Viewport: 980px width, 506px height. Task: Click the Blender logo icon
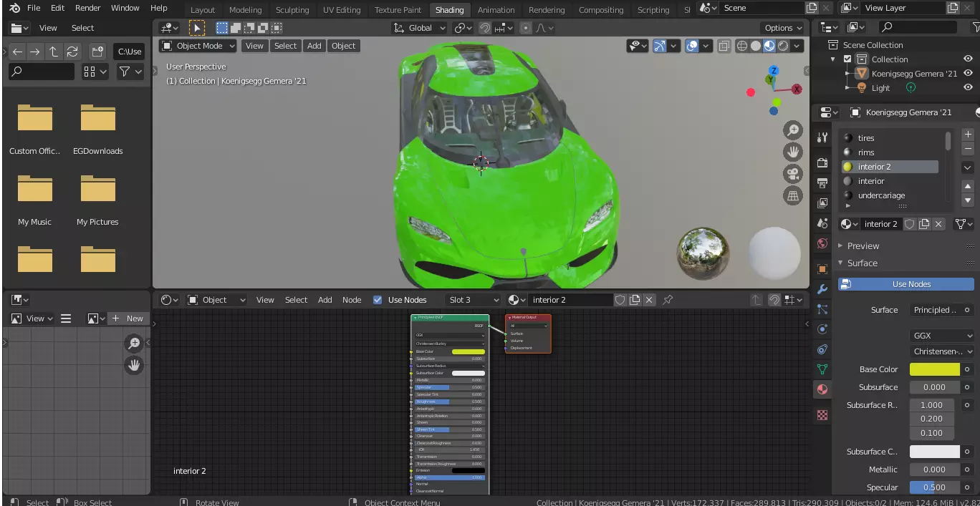pos(13,8)
